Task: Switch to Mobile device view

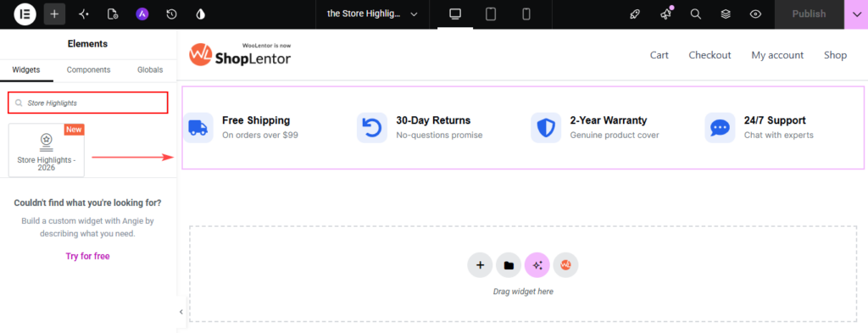Action: pyautogui.click(x=526, y=14)
